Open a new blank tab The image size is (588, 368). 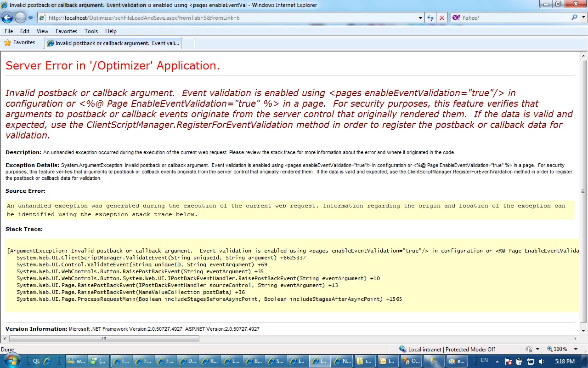(x=188, y=43)
